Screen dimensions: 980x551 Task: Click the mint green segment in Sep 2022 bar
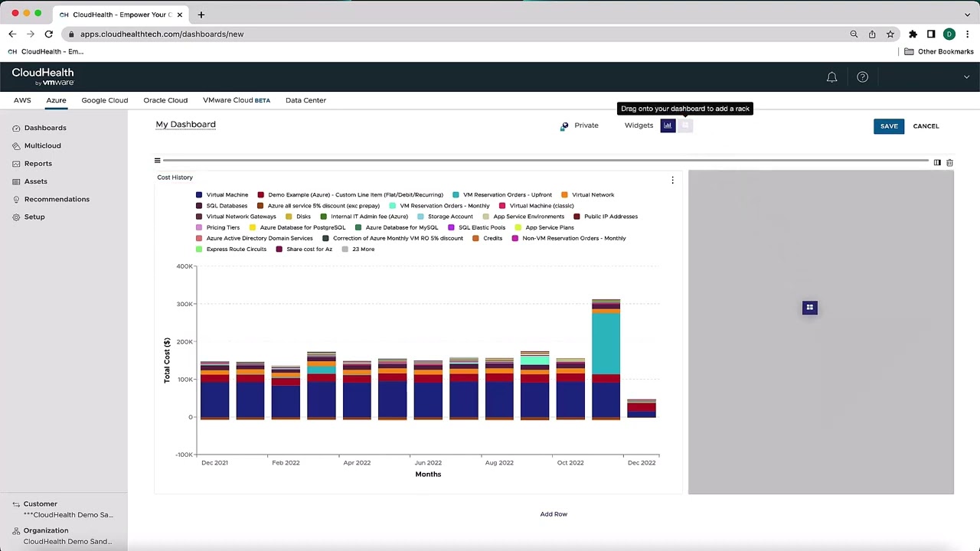point(534,360)
